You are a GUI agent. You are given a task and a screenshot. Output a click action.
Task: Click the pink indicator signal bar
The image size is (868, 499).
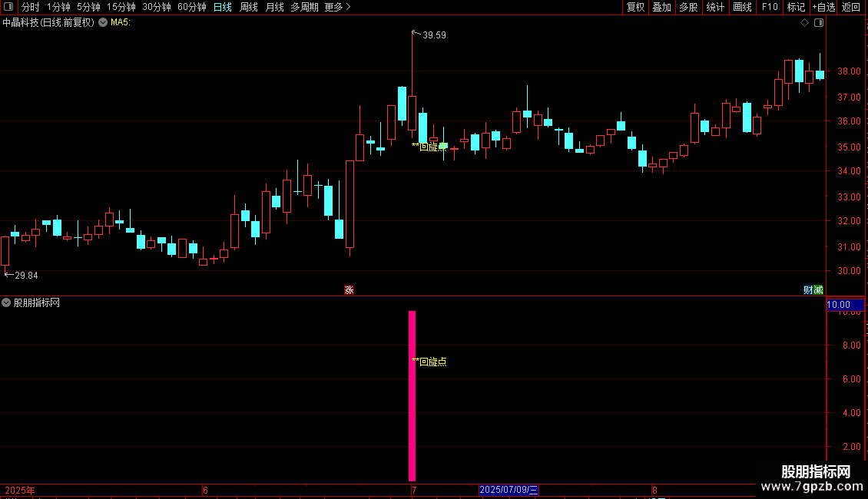click(x=412, y=396)
